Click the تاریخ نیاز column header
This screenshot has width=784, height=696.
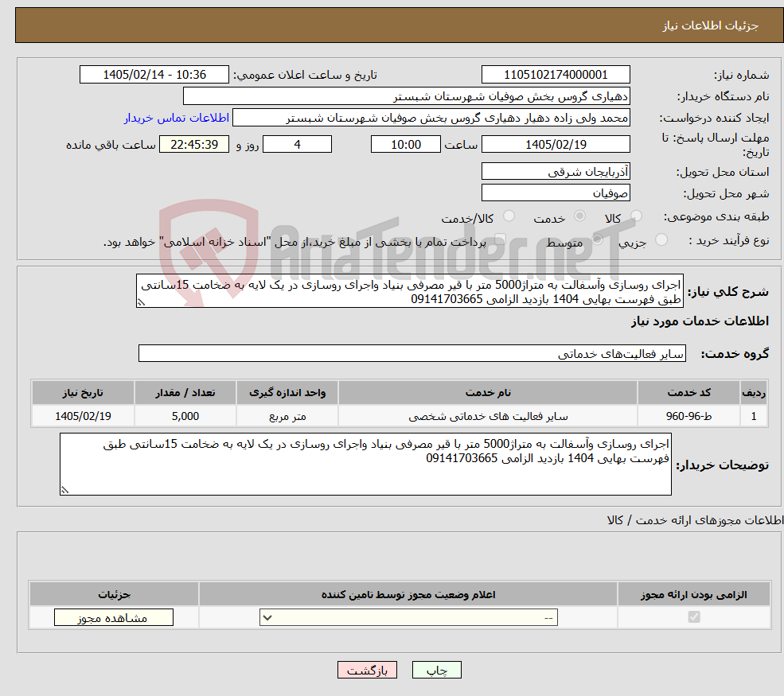(83, 393)
